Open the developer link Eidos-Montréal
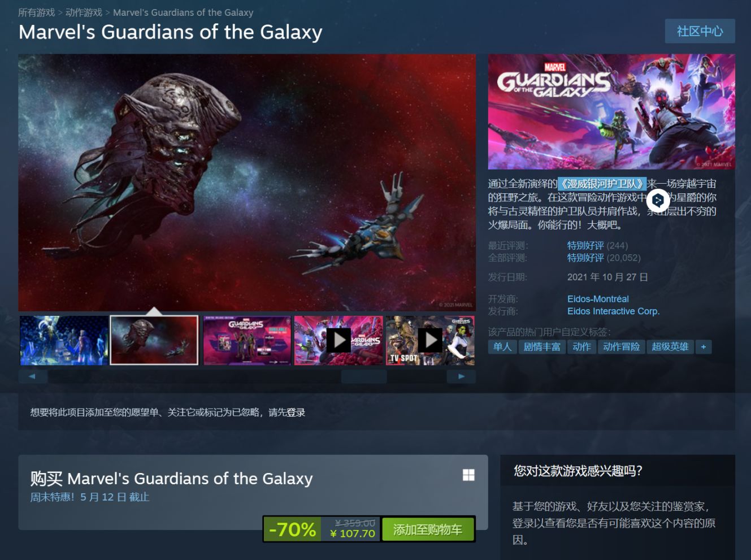 coord(598,299)
